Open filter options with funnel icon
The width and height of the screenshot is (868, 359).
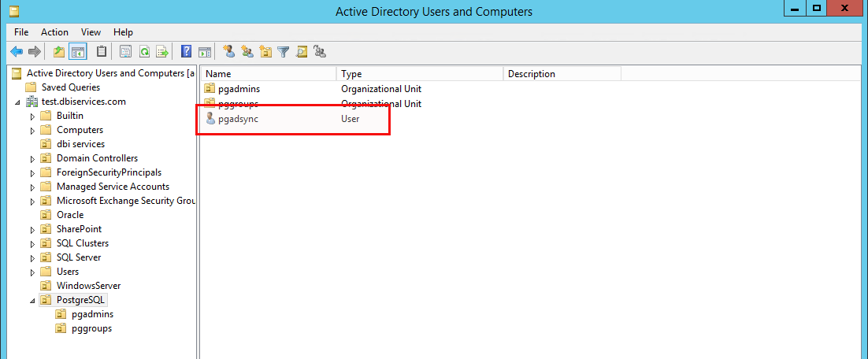284,52
